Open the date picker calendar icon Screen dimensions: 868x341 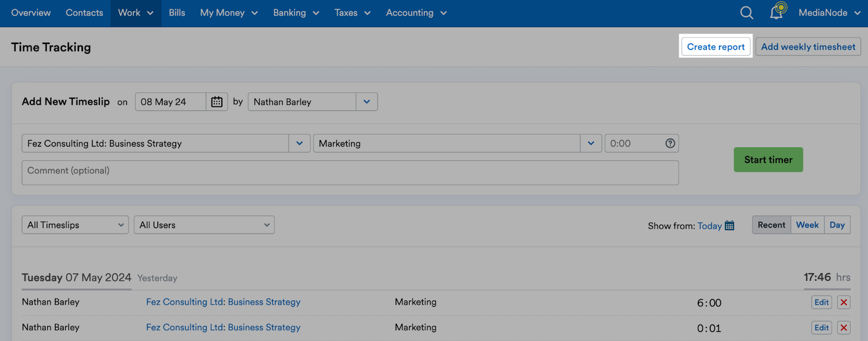(x=216, y=102)
